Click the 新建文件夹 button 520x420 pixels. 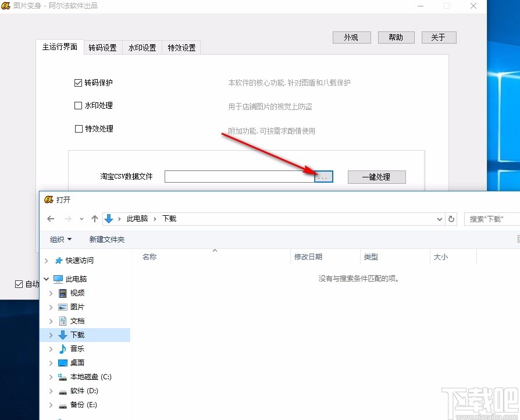[107, 239]
